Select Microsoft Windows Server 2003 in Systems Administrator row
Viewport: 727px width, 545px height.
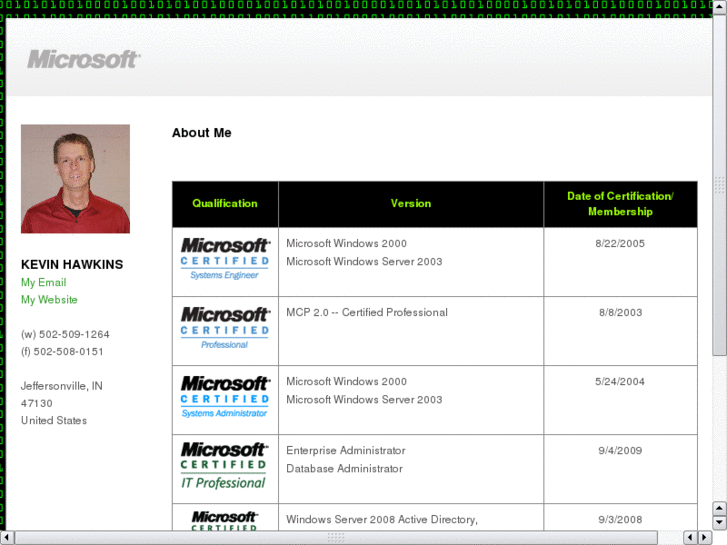pyautogui.click(x=364, y=399)
